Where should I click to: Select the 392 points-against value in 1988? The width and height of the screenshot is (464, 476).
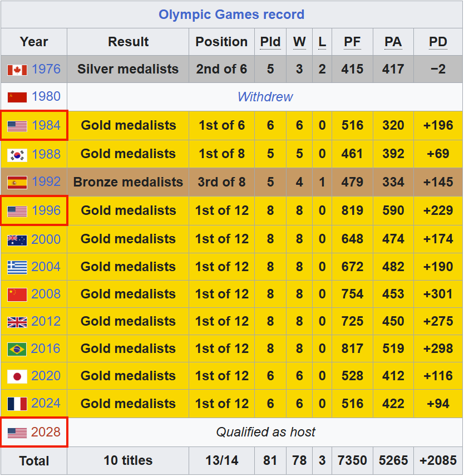pos(393,154)
